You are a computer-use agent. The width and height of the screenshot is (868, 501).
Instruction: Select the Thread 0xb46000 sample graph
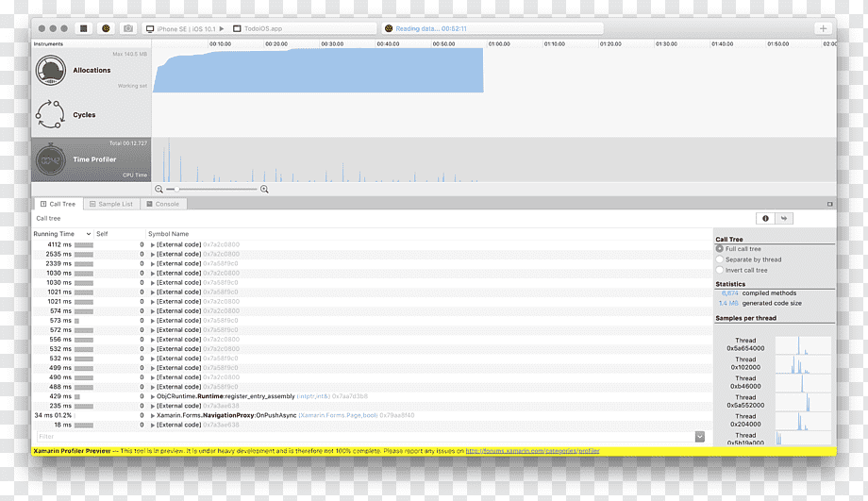803,383
